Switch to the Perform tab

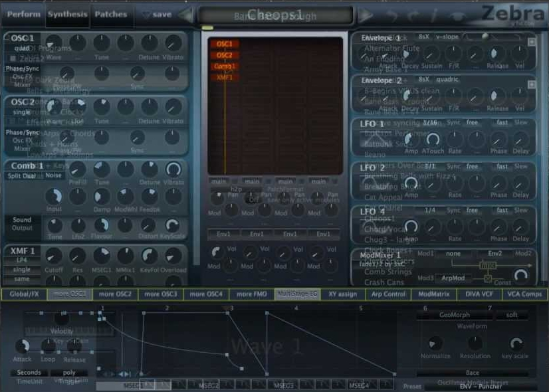[x=23, y=15]
